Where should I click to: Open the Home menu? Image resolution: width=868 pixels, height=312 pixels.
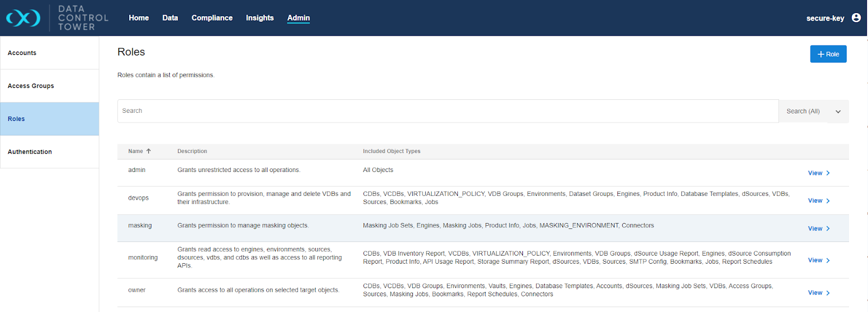pos(138,18)
